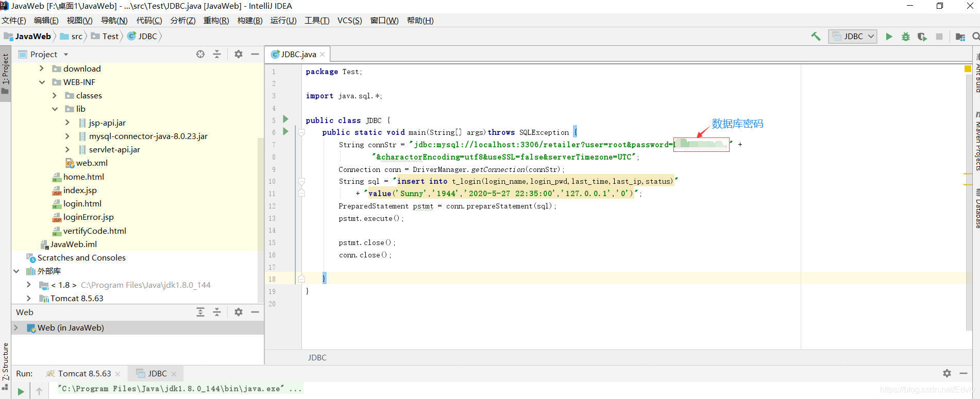Close the Tomcat 8.5.63 run tab
This screenshot has width=980, height=399.
(117, 374)
